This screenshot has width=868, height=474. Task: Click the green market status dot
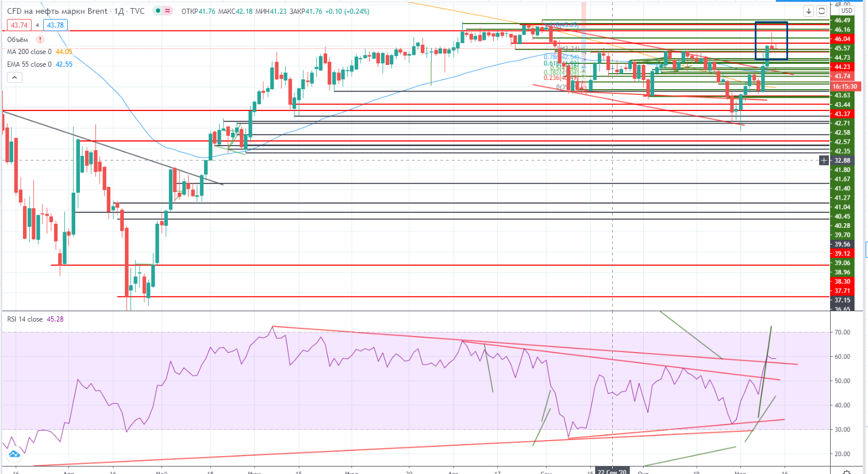coord(157,11)
